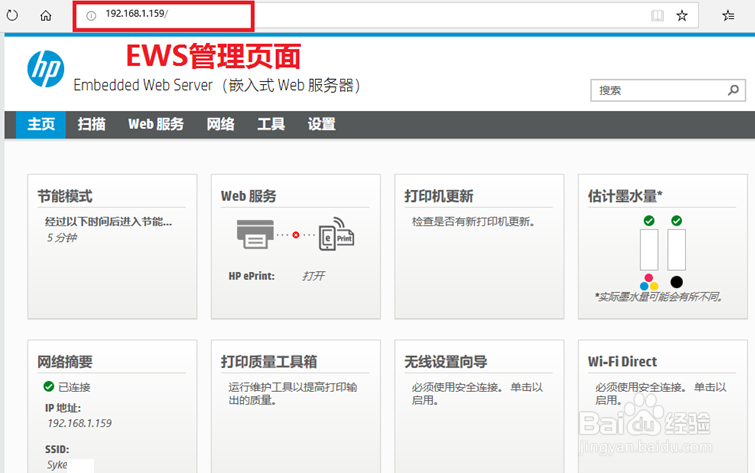Select the 主页 tab
The height and width of the screenshot is (473, 755).
41,124
